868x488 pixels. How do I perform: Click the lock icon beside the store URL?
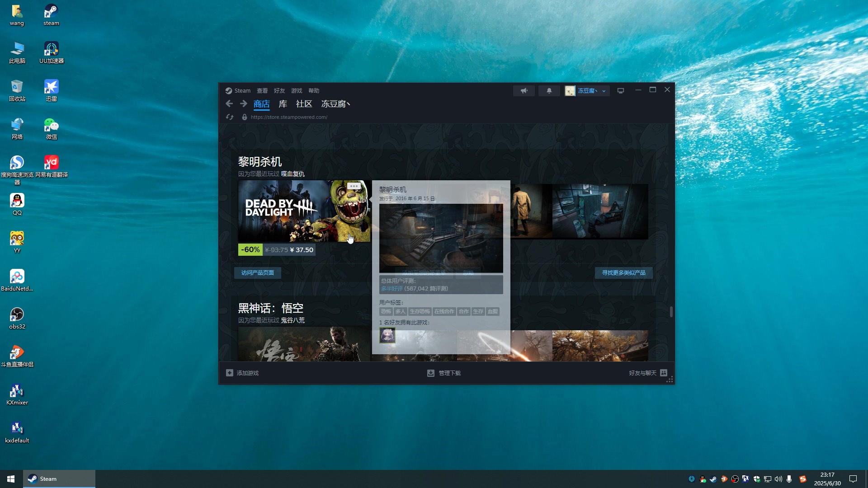245,117
